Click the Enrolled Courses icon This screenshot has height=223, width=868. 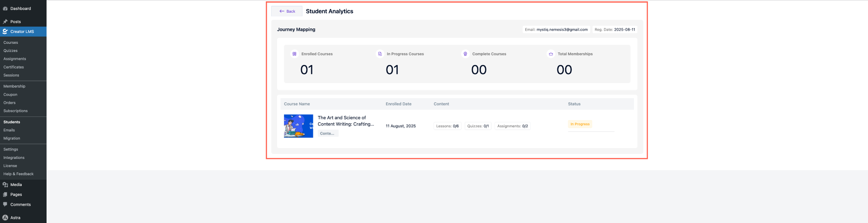(294, 54)
